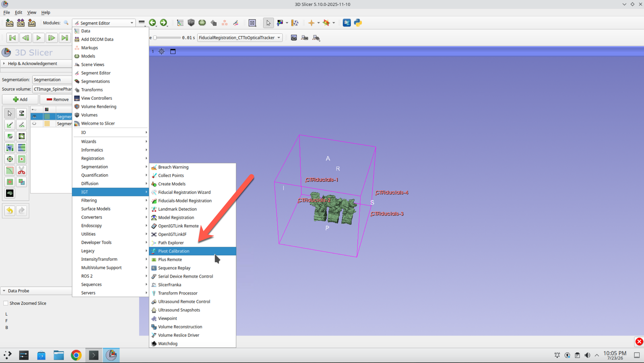This screenshot has width=644, height=363.
Task: Click the CTFiducials-4 label in 3D view
Action: (392, 193)
